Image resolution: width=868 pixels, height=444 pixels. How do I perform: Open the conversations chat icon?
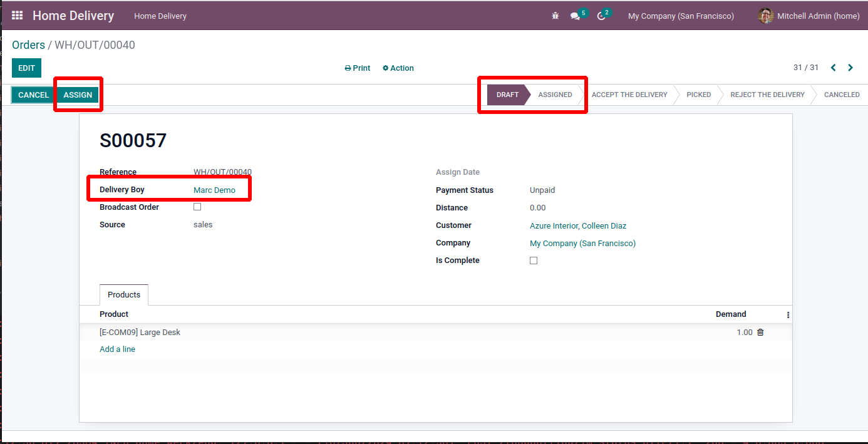[575, 16]
